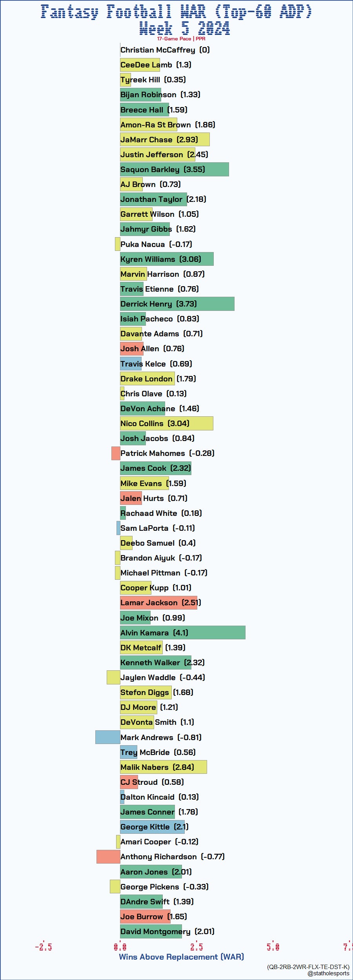Screen dimensions: 353x980
Task: Select the Jaylen Waddle negative yellow bar
Action: 113,678
